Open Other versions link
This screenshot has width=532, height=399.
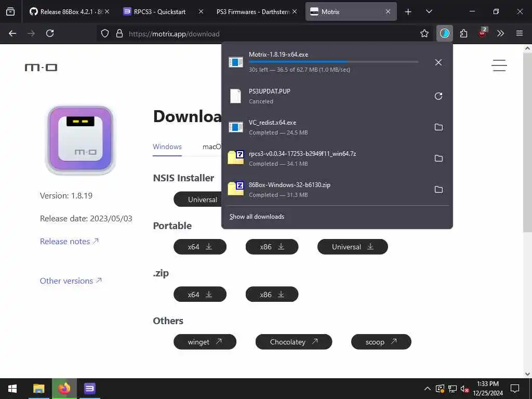pyautogui.click(x=71, y=281)
